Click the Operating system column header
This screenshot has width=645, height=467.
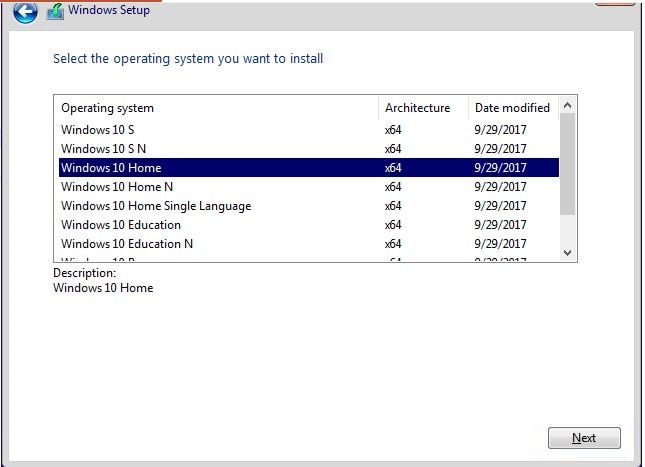pos(216,108)
